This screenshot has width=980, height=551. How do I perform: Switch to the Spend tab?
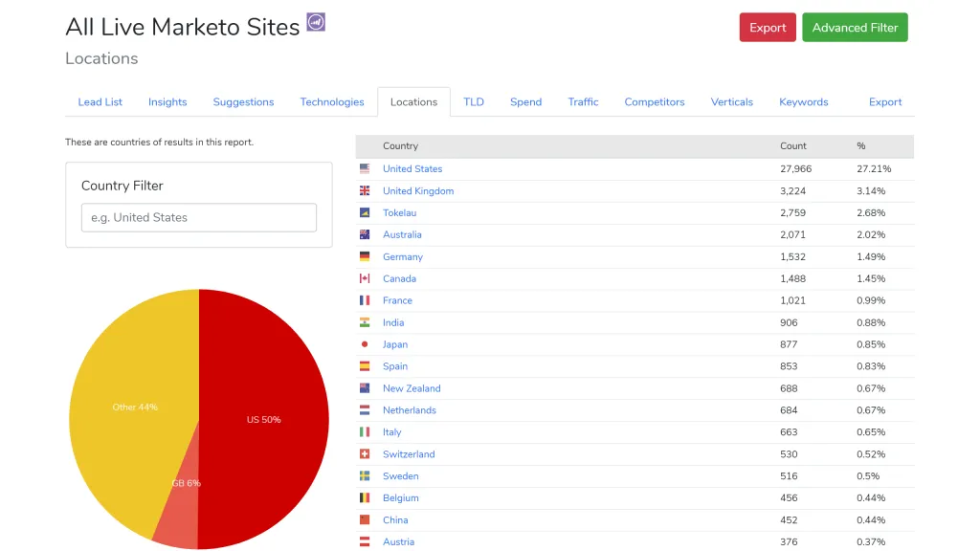(x=525, y=101)
